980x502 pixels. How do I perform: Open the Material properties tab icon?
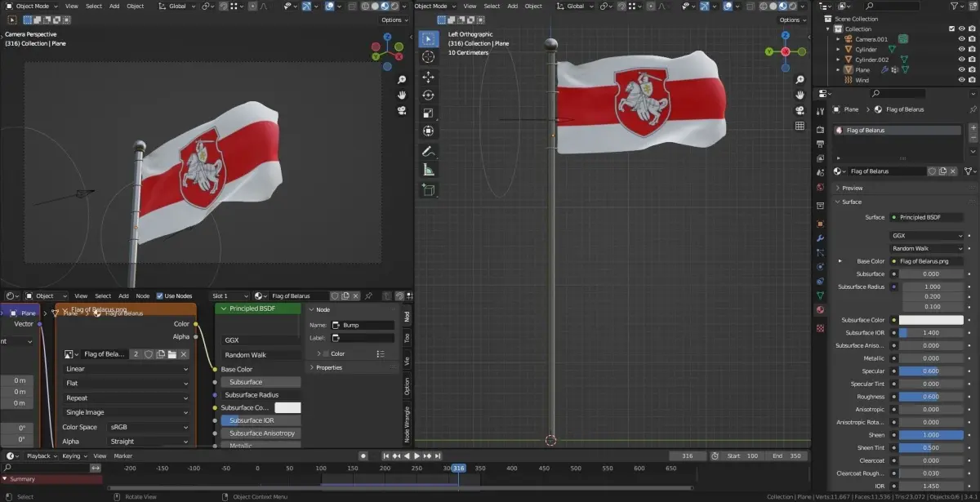pos(820,310)
